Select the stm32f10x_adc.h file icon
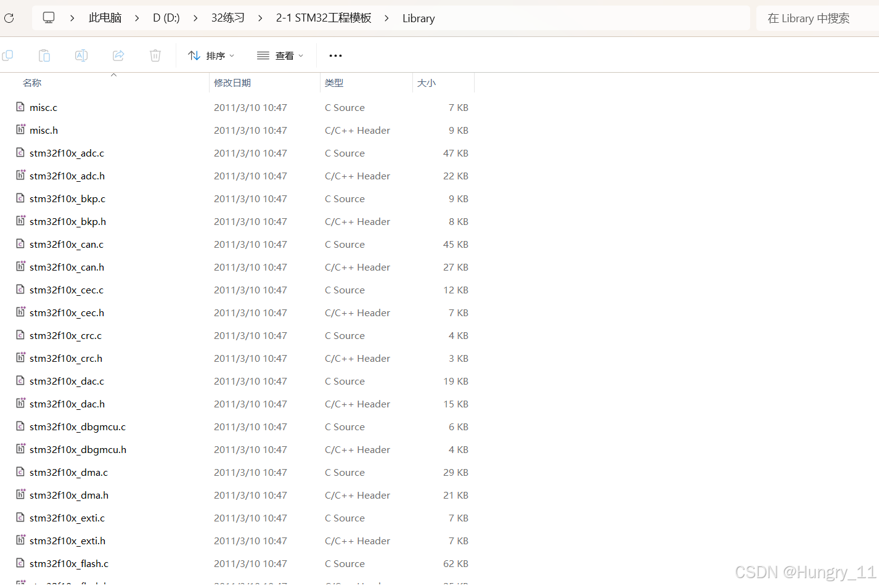This screenshot has height=588, width=879. pos(20,175)
